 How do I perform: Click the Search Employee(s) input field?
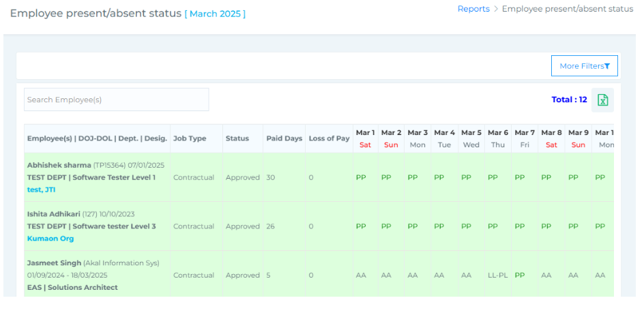click(117, 100)
